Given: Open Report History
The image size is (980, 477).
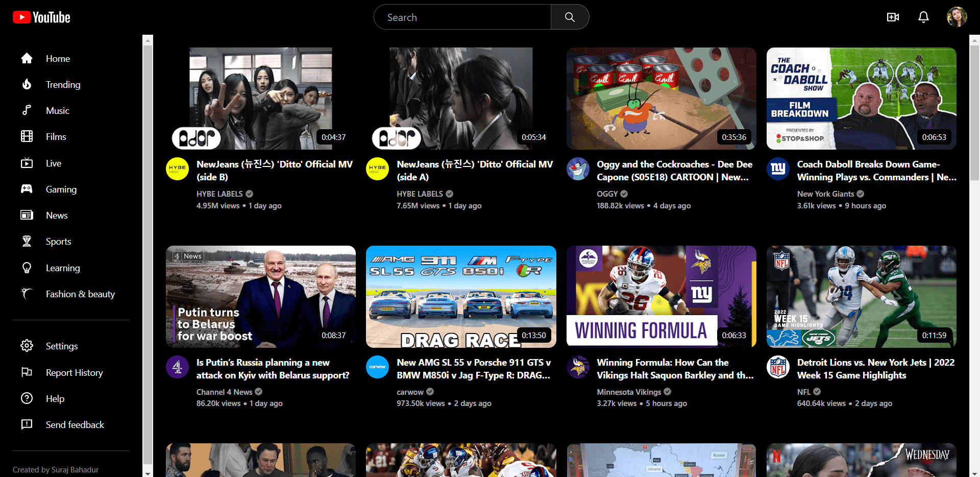Looking at the screenshot, I should (x=74, y=373).
